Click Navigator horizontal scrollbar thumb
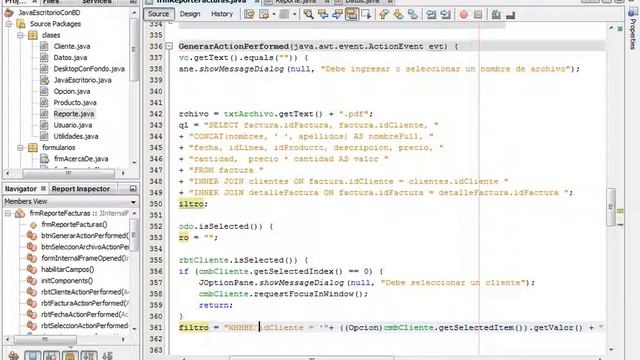 click(45, 340)
